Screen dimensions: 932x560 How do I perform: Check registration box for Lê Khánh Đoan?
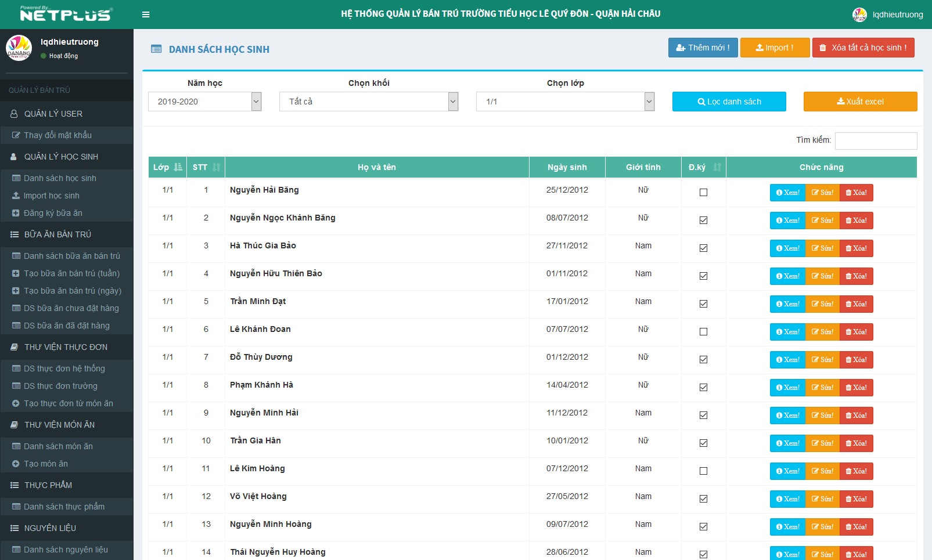click(703, 332)
